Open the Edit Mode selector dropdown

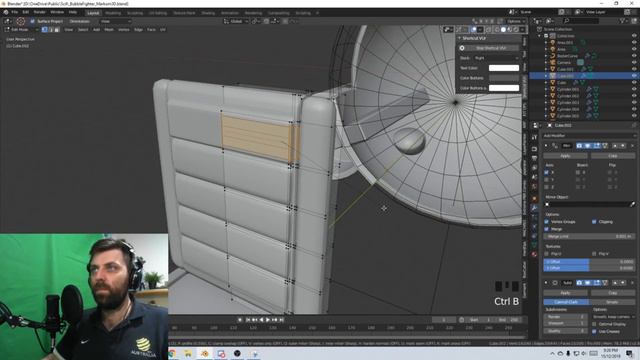tap(21, 30)
